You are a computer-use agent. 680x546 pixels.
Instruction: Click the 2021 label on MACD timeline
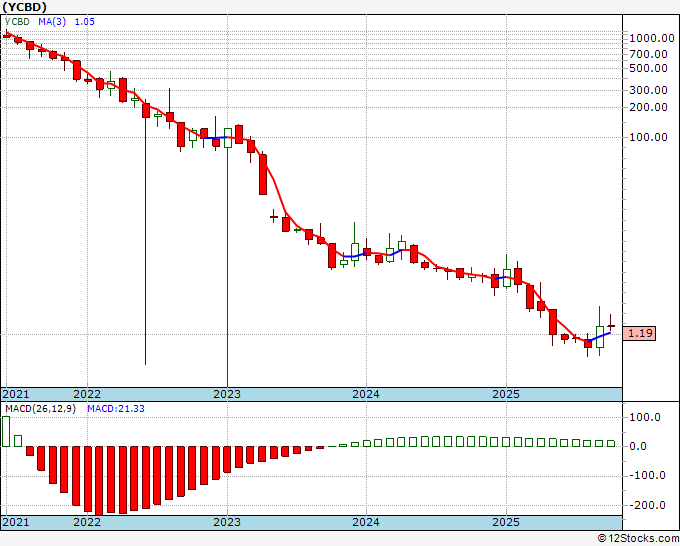click(16, 522)
